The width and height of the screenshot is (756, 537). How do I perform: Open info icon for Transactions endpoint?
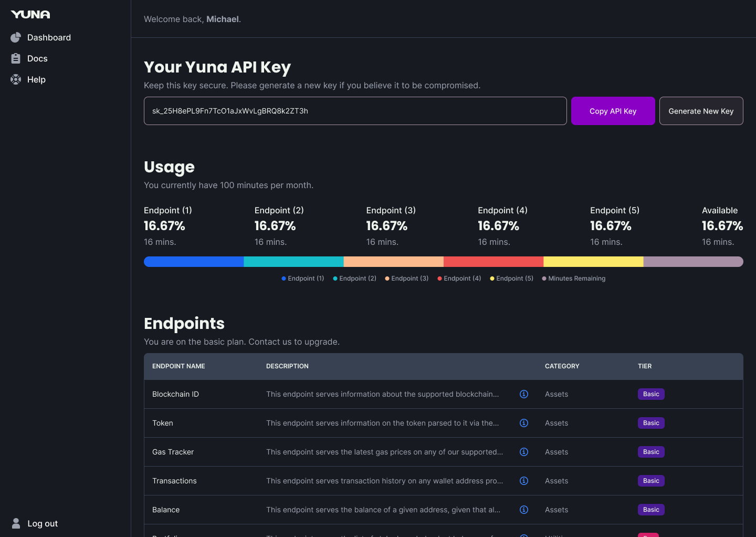(524, 481)
